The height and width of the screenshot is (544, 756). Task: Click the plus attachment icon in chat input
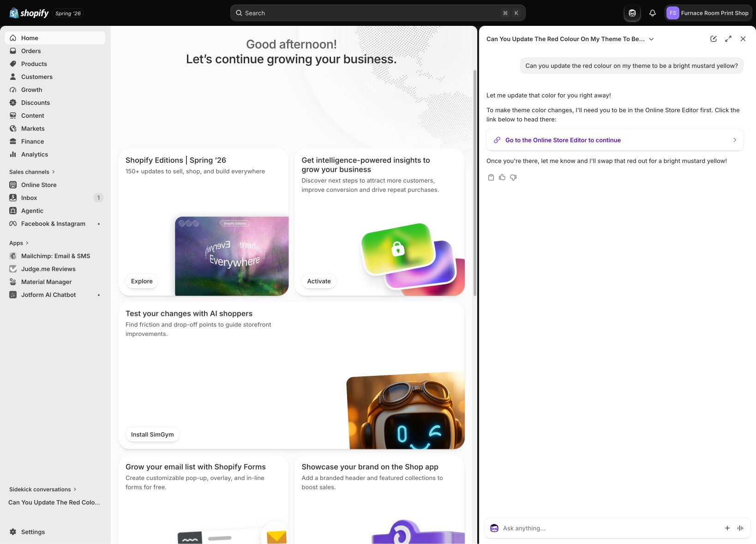(x=727, y=528)
